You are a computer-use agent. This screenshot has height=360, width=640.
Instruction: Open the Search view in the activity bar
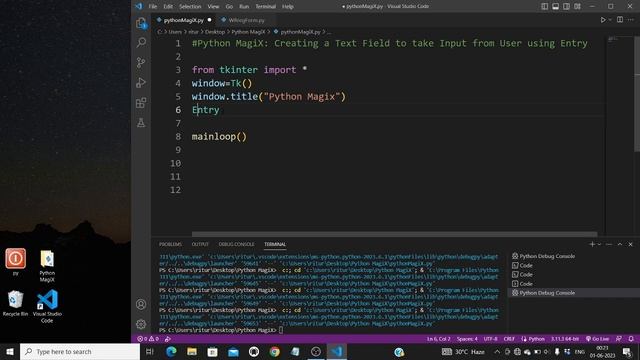pos(141,42)
